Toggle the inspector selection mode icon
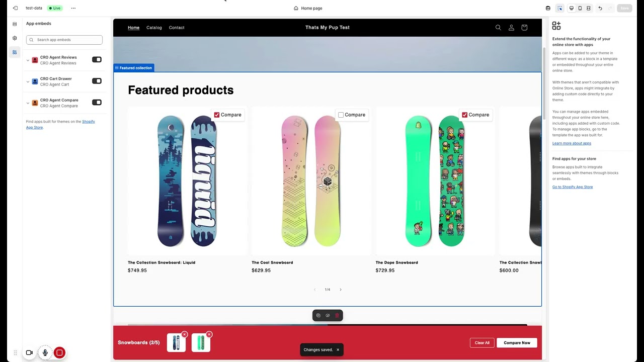Image resolution: width=644 pixels, height=362 pixels. click(560, 8)
